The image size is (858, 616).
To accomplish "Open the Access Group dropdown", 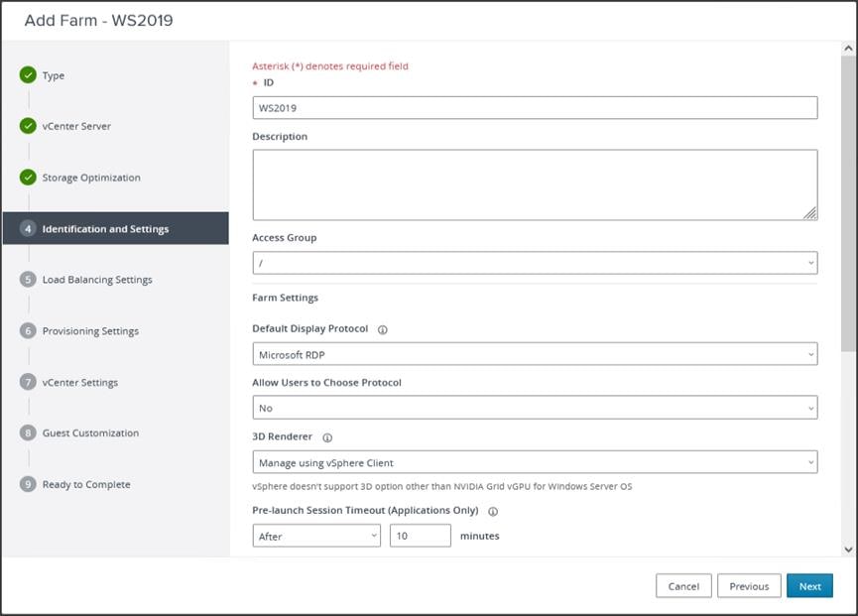I will tap(535, 263).
